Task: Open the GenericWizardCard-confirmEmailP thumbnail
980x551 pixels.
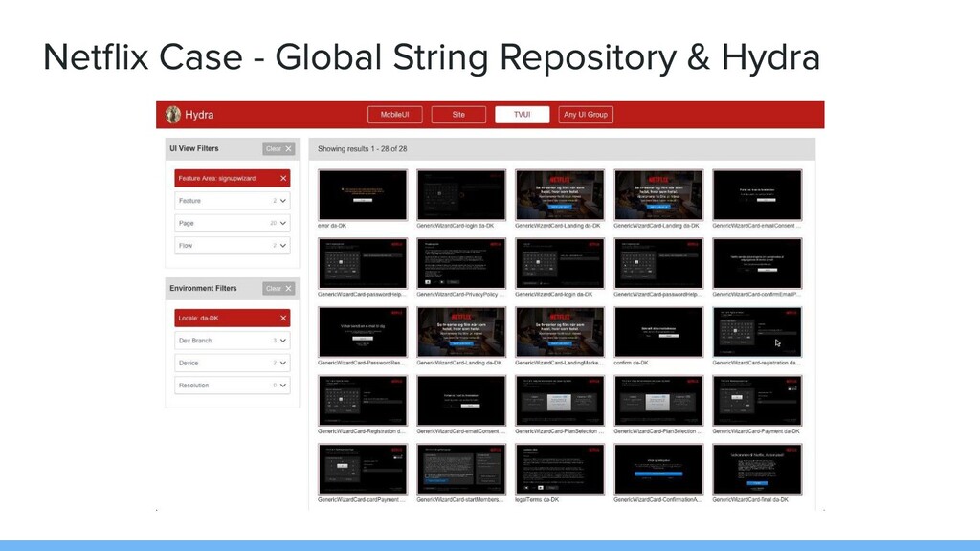Action: [757, 264]
